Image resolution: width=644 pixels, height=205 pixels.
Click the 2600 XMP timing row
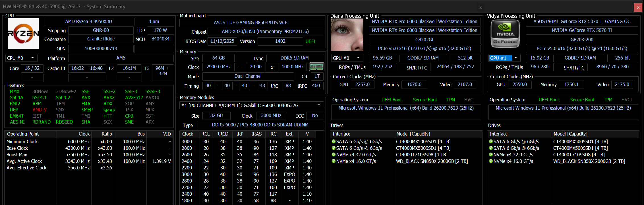248,155
